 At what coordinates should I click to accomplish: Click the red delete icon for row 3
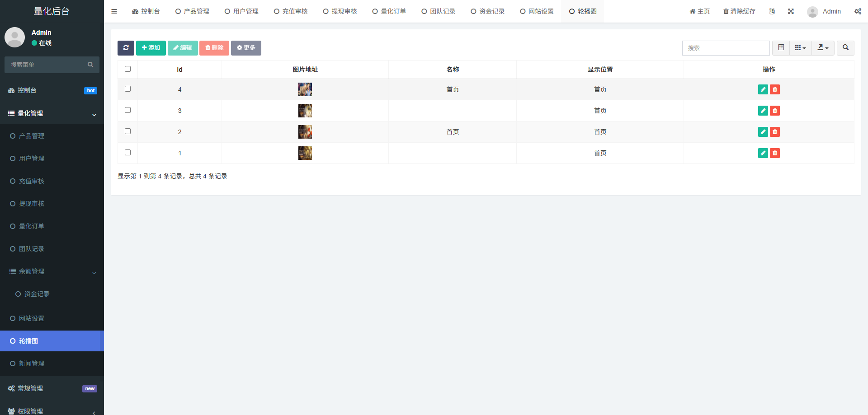[x=775, y=111]
